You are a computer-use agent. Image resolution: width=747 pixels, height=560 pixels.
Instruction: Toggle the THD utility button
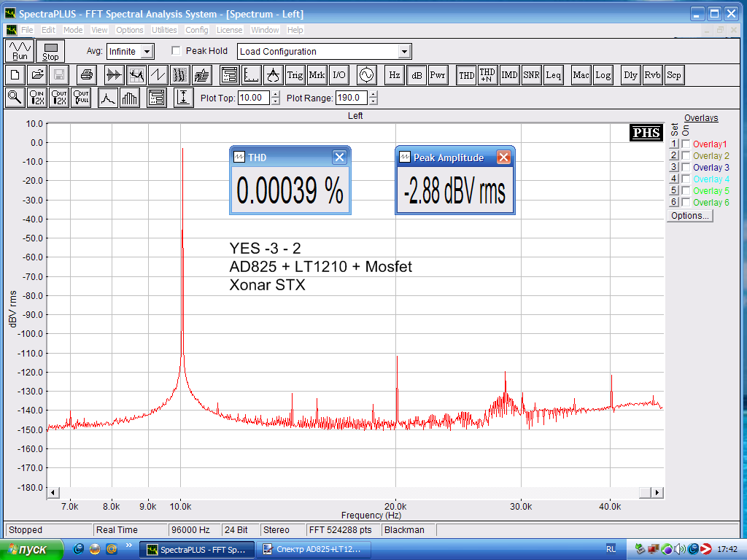click(466, 74)
